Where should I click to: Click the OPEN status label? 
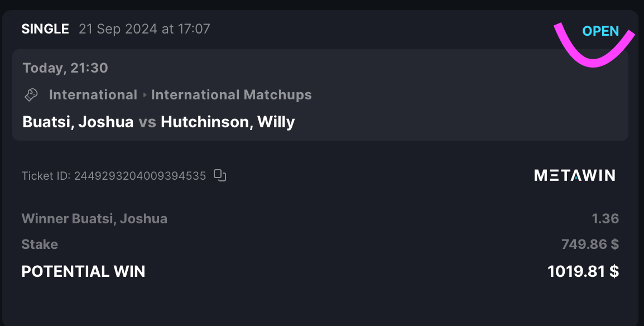tap(600, 31)
